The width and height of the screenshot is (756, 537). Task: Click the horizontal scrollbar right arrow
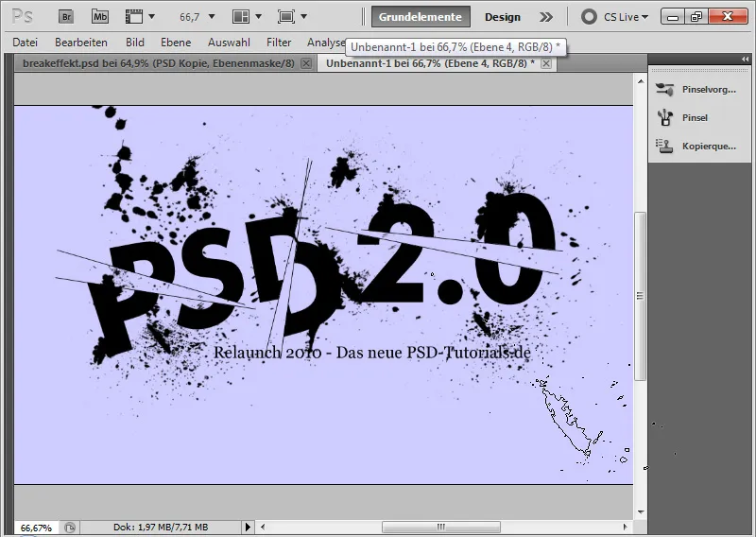click(x=625, y=527)
